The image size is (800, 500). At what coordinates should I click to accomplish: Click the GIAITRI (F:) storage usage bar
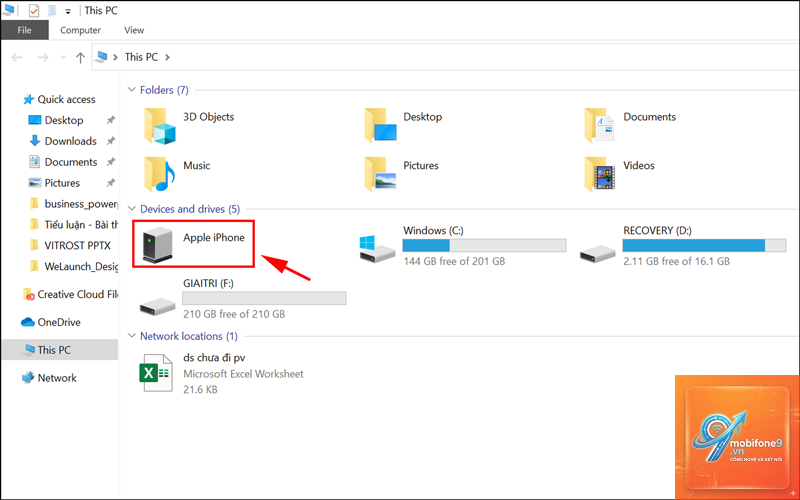point(264,298)
